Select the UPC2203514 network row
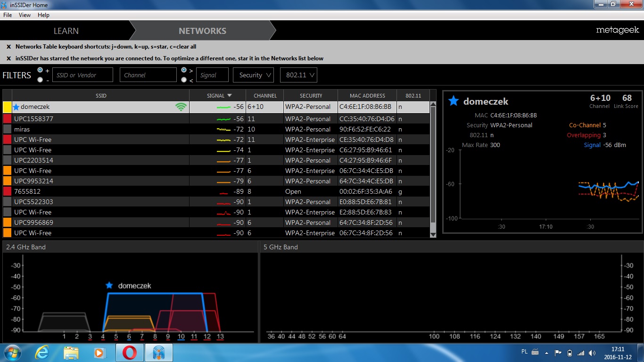Image resolution: width=644 pixels, height=362 pixels. coord(216,160)
